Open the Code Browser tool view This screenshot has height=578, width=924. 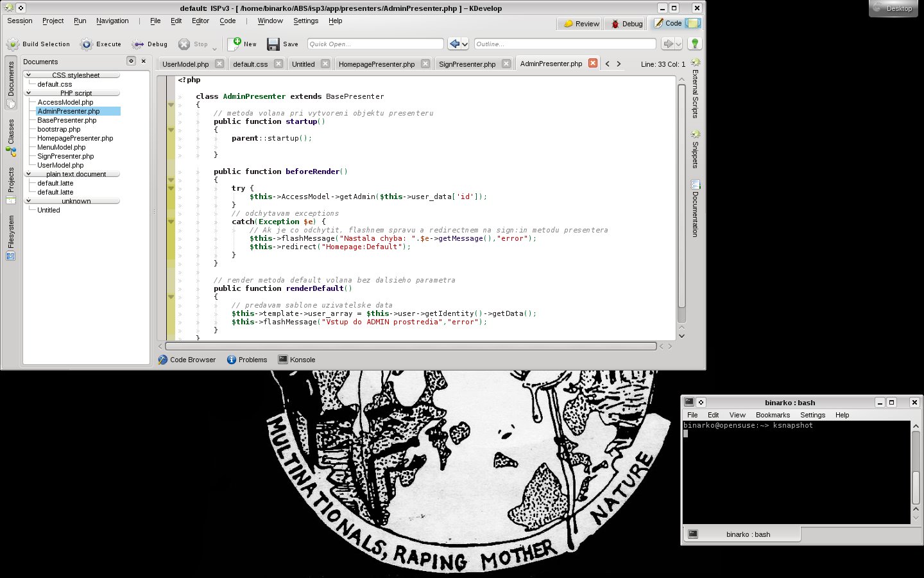point(187,360)
